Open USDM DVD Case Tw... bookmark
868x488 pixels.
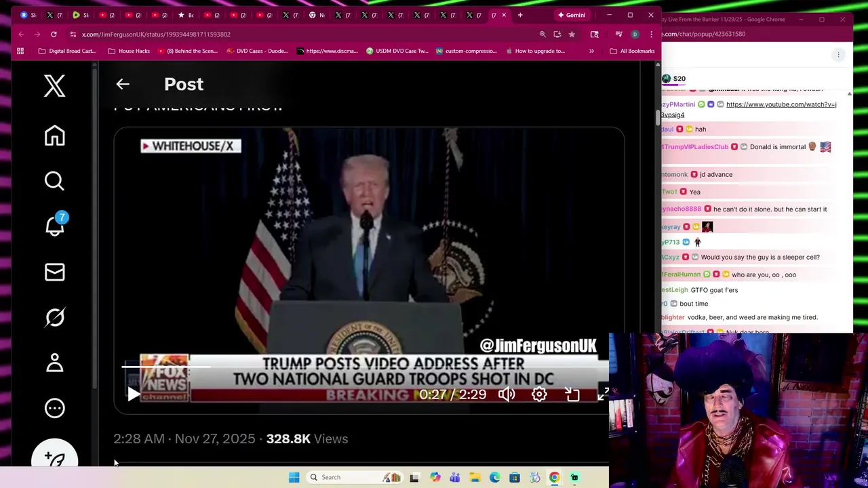click(x=397, y=51)
